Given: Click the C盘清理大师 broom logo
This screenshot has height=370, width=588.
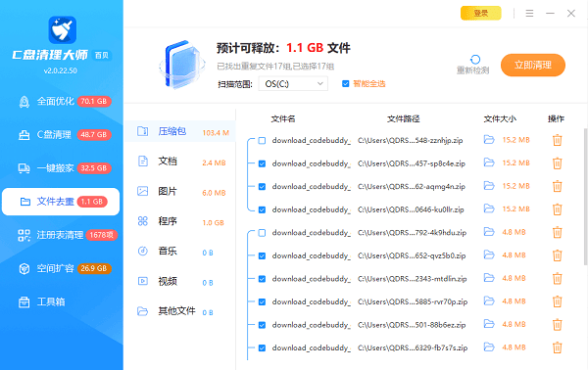Looking at the screenshot, I should point(63,30).
